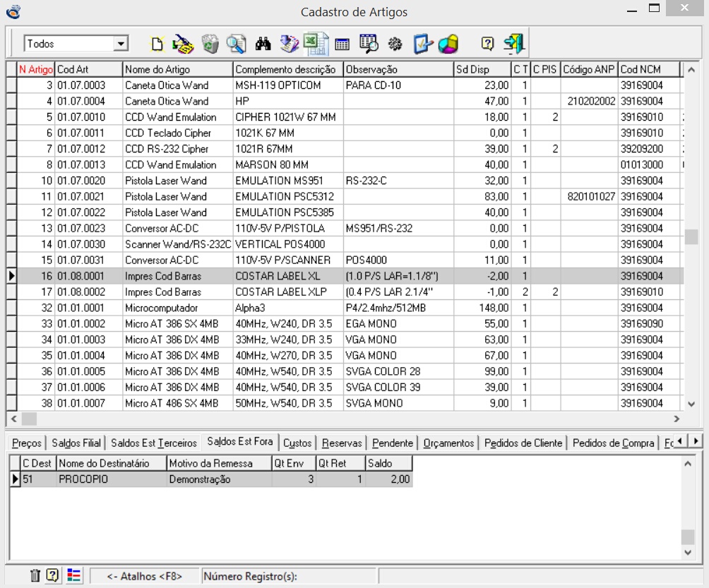The height and width of the screenshot is (588, 709).
Task: Switch to the Preços tab
Action: click(27, 443)
